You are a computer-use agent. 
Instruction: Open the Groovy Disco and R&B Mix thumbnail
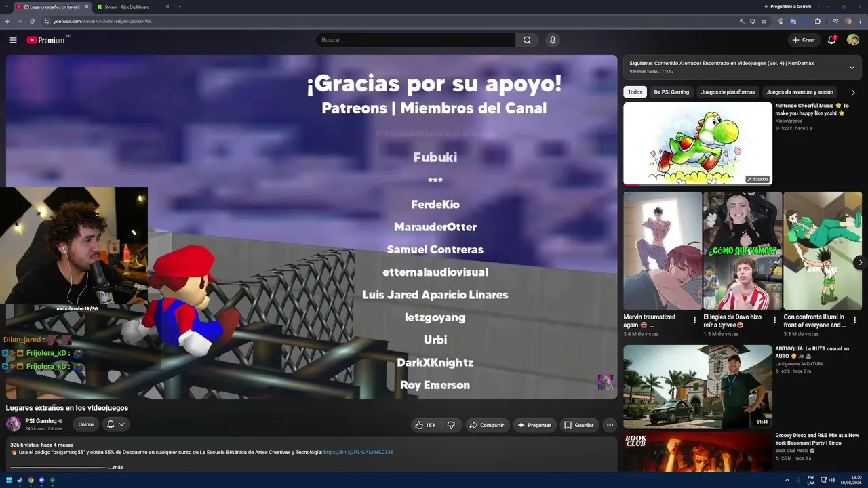click(x=698, y=452)
